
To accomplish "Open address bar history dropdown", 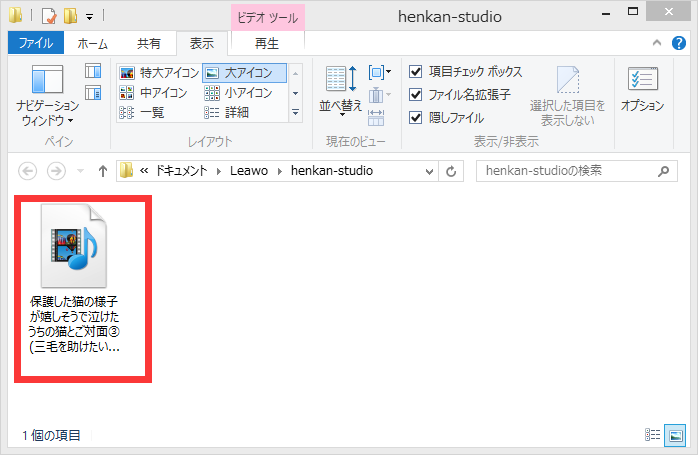I will 429,171.
